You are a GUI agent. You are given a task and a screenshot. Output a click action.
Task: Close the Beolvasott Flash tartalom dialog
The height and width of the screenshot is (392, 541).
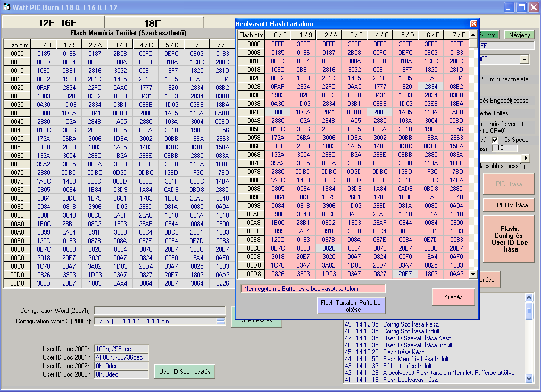[473, 23]
